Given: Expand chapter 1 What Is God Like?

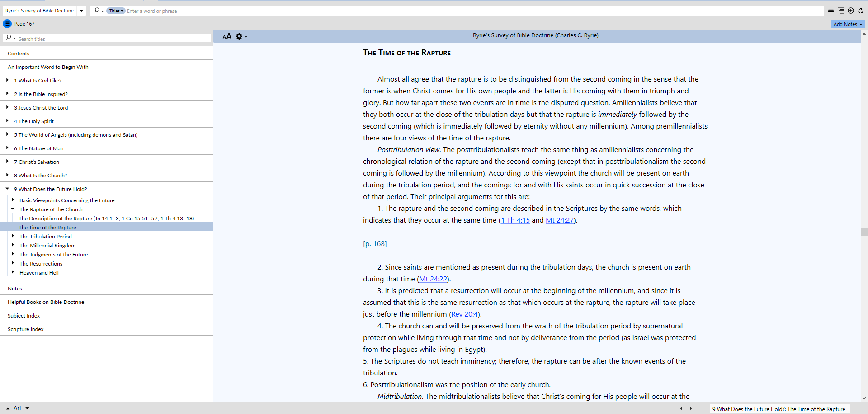Looking at the screenshot, I should [7, 80].
